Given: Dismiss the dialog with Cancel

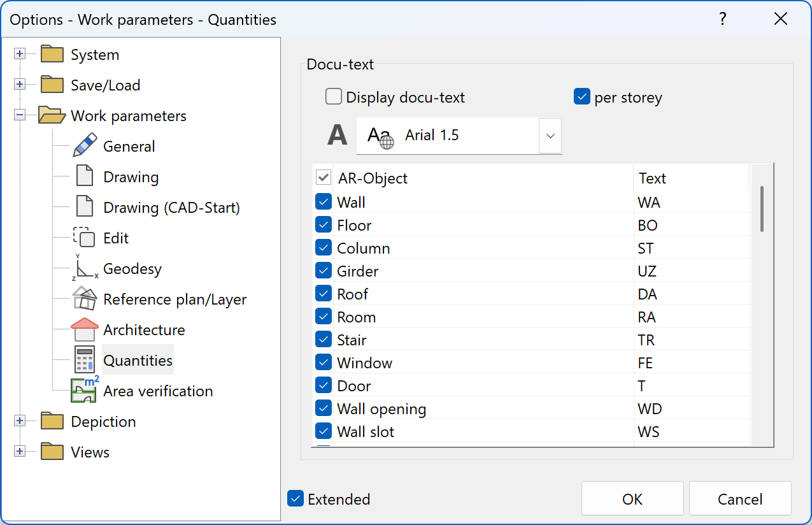Looking at the screenshot, I should pyautogui.click(x=740, y=498).
